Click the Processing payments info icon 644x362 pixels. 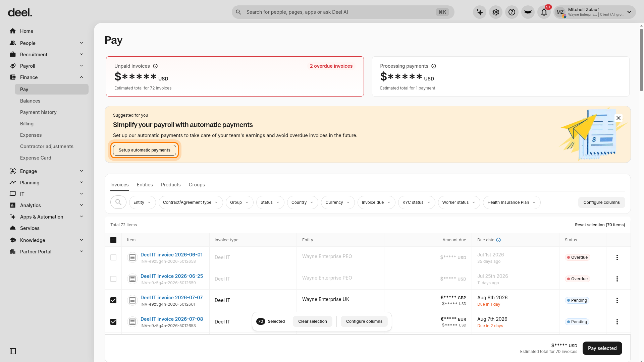click(434, 66)
